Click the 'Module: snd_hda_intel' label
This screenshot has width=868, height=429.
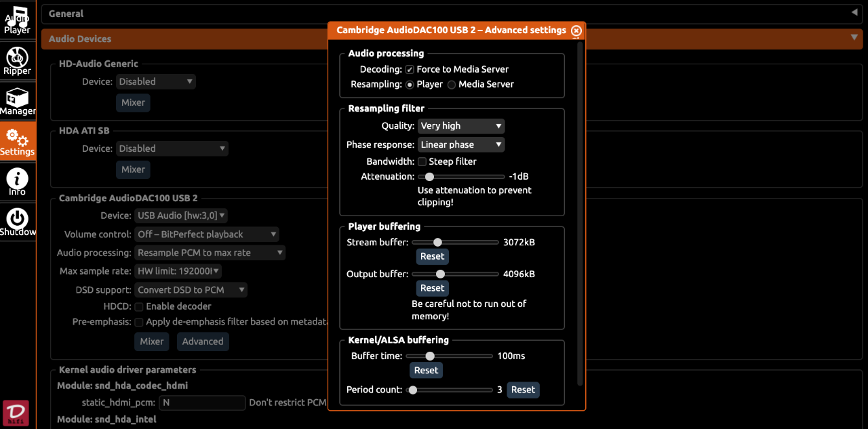(106, 420)
